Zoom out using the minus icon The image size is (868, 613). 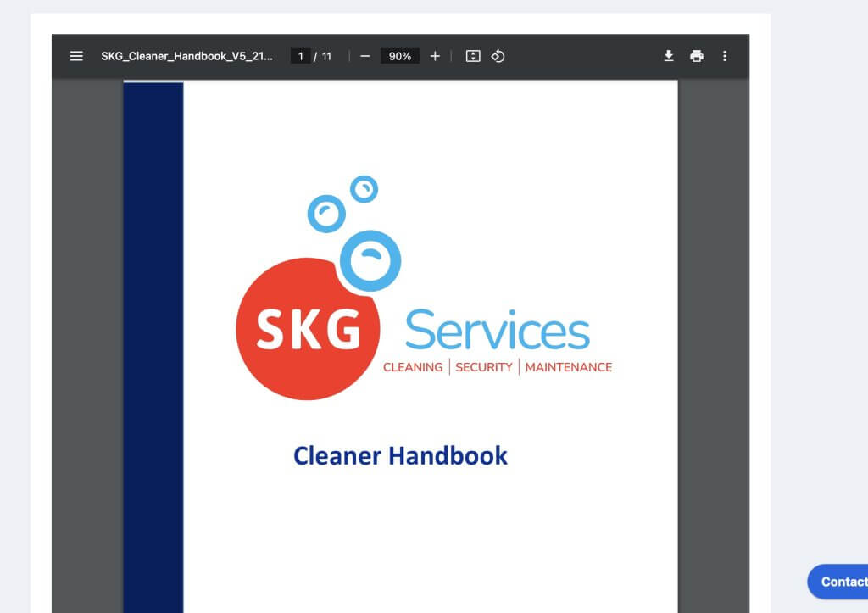(365, 56)
